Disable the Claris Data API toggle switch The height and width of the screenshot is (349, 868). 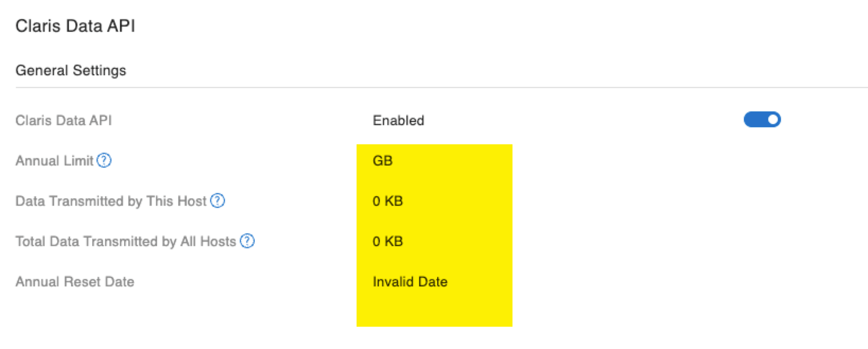click(x=762, y=120)
